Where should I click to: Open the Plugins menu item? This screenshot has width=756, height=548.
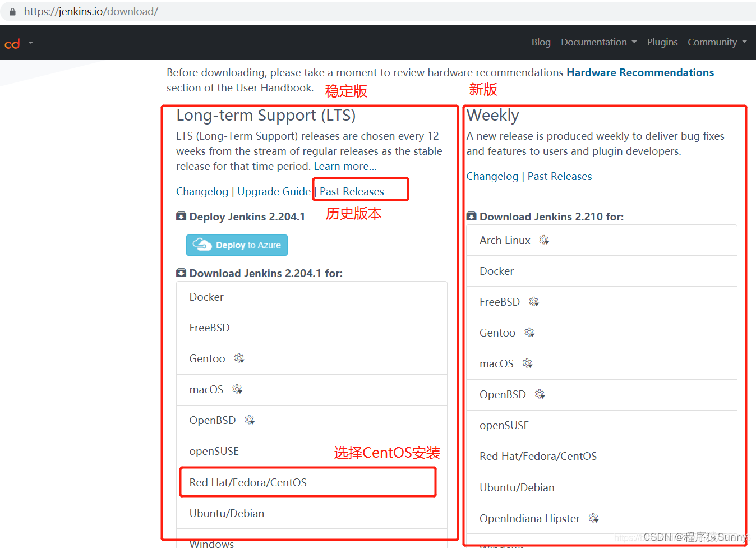click(662, 42)
